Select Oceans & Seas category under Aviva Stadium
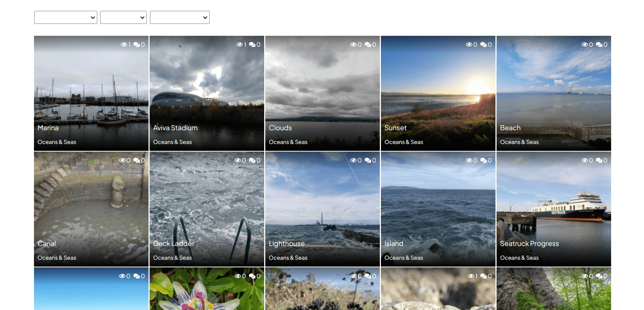 pyautogui.click(x=172, y=142)
